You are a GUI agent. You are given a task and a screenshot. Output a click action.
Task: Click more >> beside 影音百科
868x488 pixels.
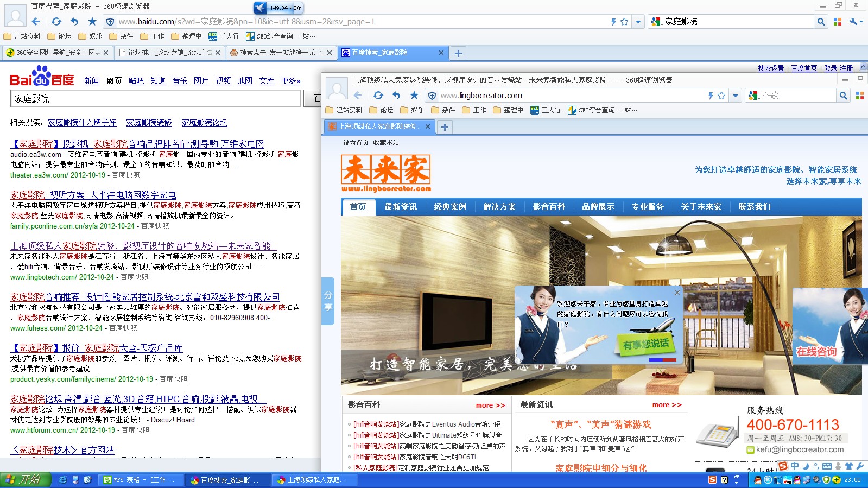pos(490,405)
